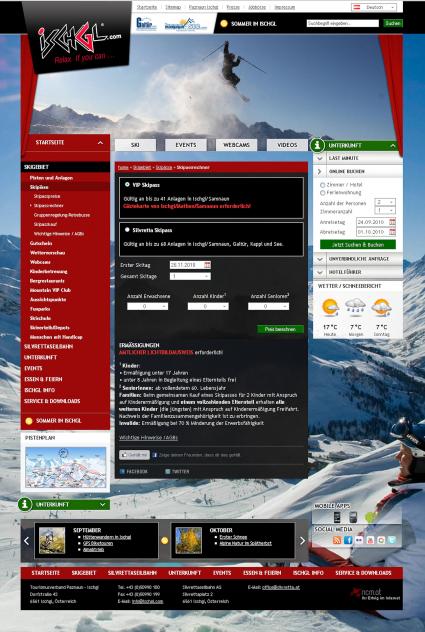Select the VIP Skipass radio option

pos(127,184)
